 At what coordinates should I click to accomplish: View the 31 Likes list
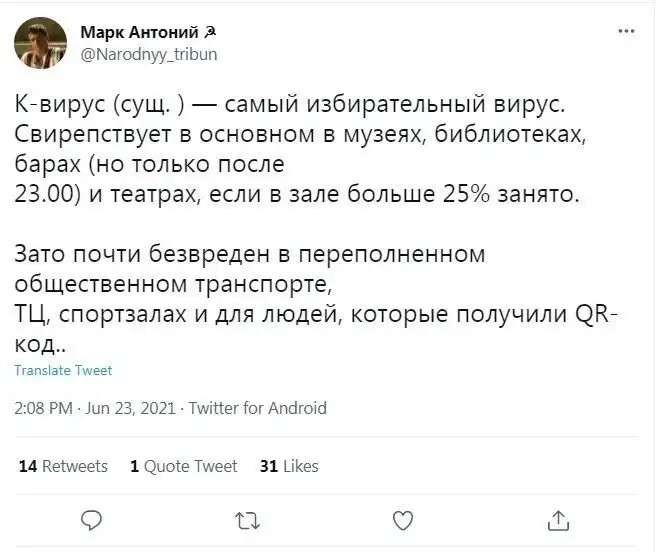(288, 466)
